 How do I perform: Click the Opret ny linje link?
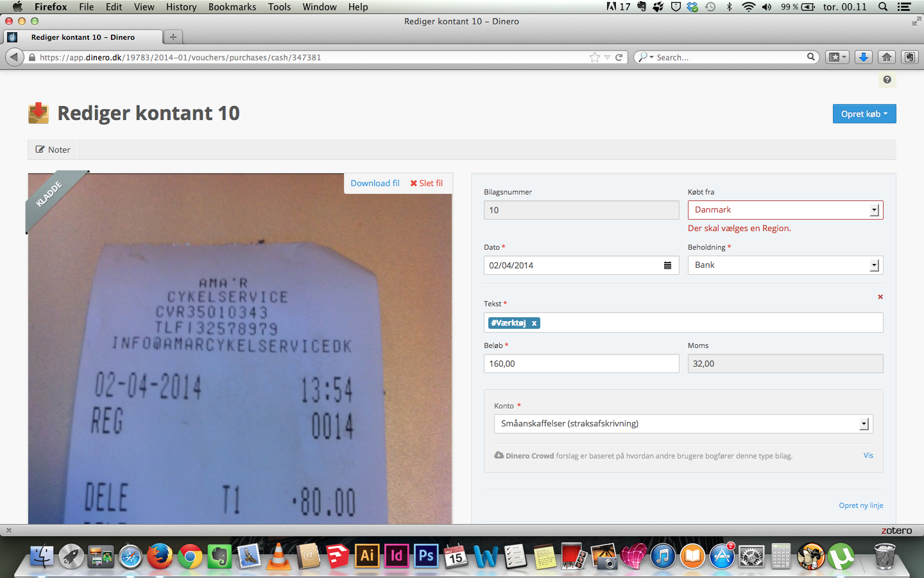[860, 505]
